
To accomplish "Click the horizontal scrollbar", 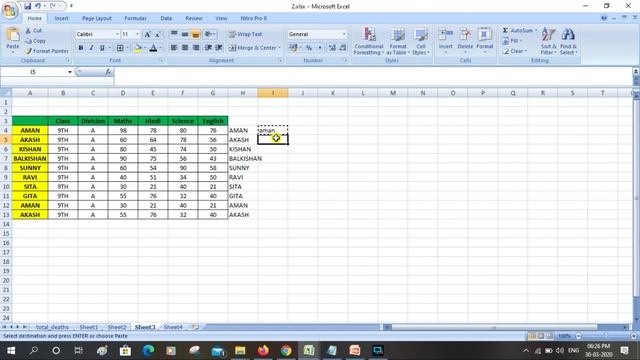I will [x=494, y=327].
